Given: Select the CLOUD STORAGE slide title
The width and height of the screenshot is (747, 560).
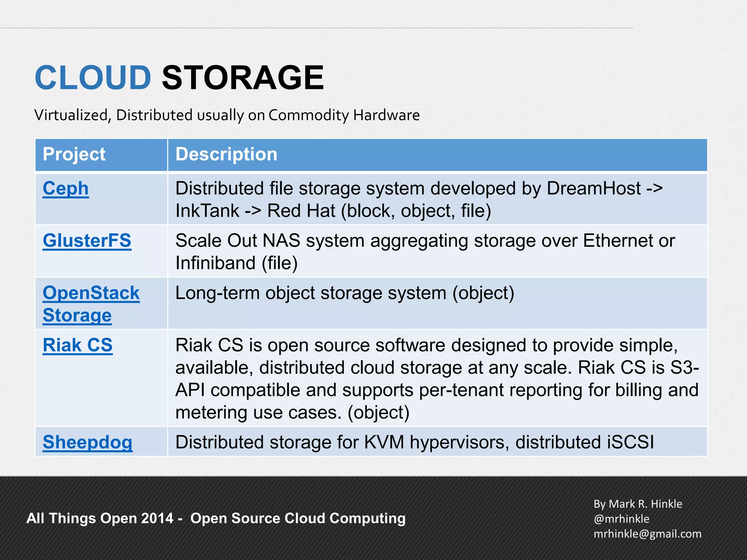Looking at the screenshot, I should 179,77.
